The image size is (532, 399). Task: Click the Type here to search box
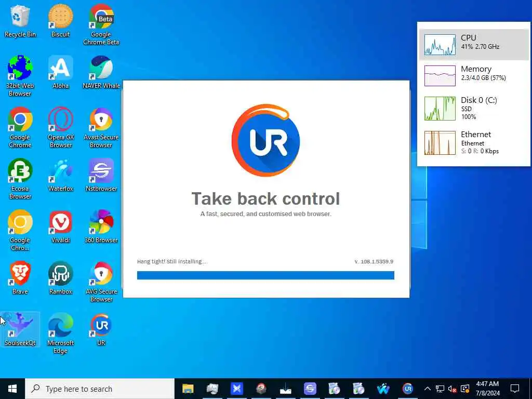(100, 389)
